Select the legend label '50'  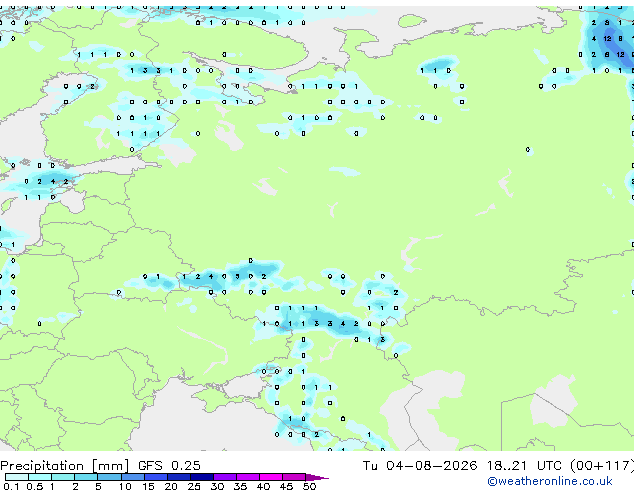point(309,486)
